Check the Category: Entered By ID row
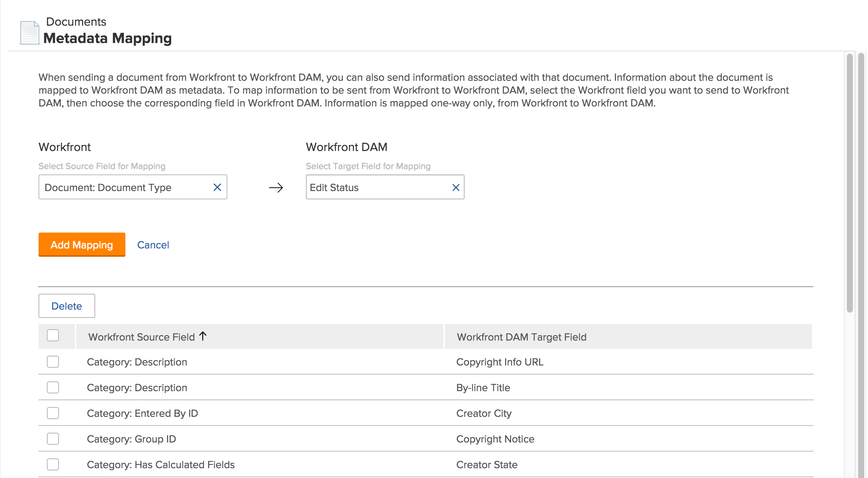868x478 pixels. coord(53,413)
